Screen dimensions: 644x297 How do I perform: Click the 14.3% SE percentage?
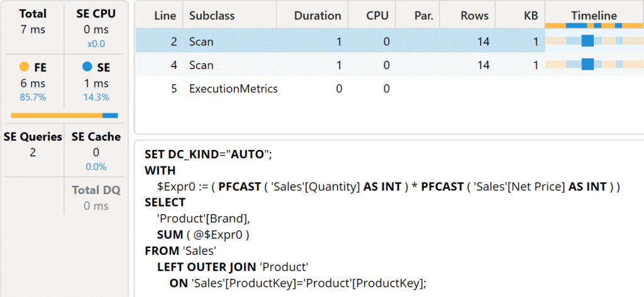[96, 97]
